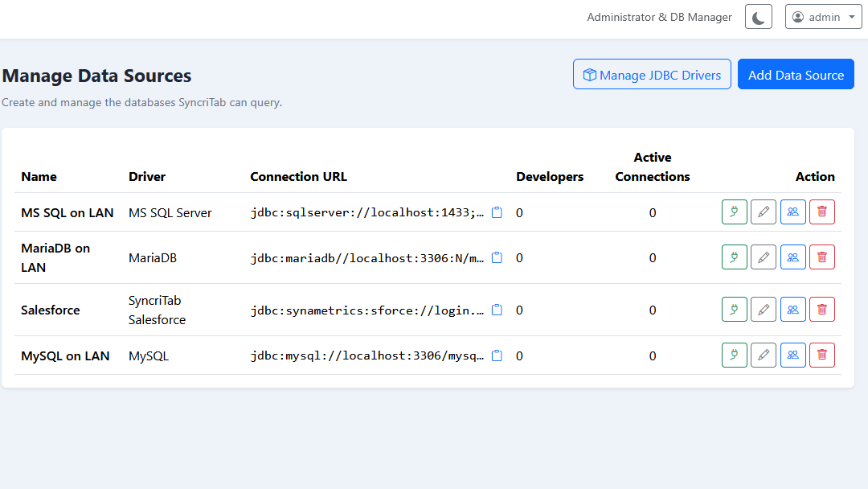
Task: Copy the MySQL connection URL
Action: click(x=497, y=355)
